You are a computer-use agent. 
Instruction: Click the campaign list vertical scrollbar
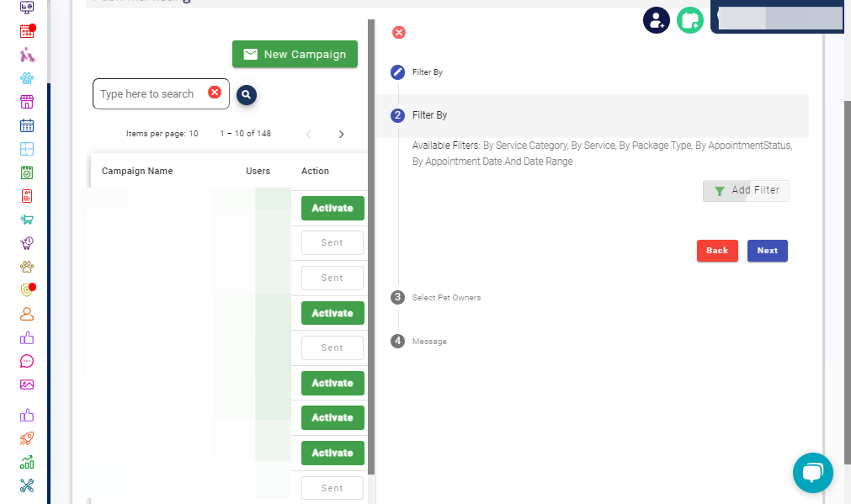(371, 247)
